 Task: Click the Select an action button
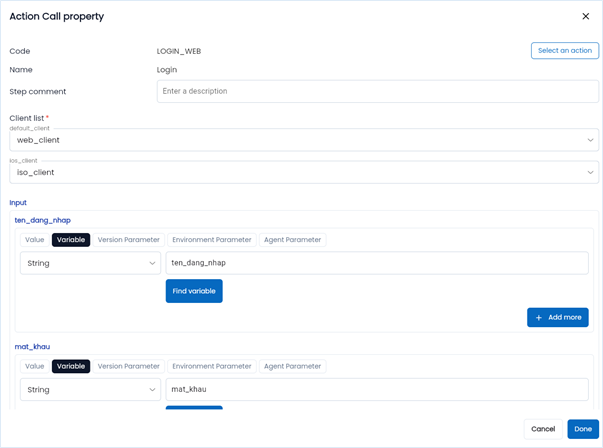pos(564,51)
